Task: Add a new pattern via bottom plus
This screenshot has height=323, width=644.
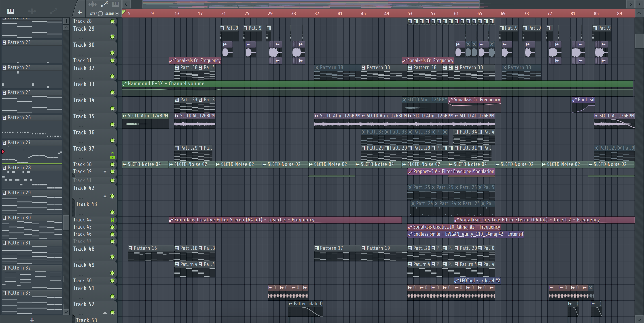Action: (32, 320)
